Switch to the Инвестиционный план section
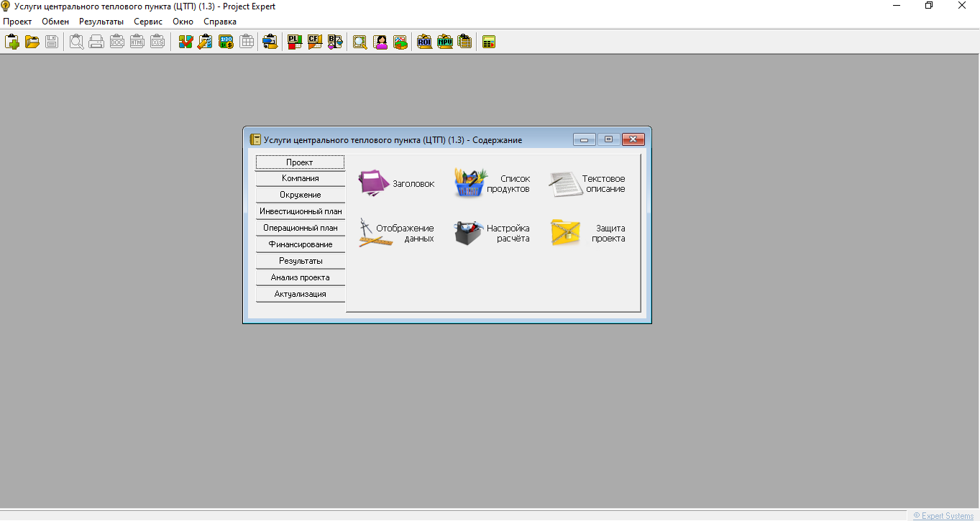This screenshot has width=980, height=521. pos(301,211)
